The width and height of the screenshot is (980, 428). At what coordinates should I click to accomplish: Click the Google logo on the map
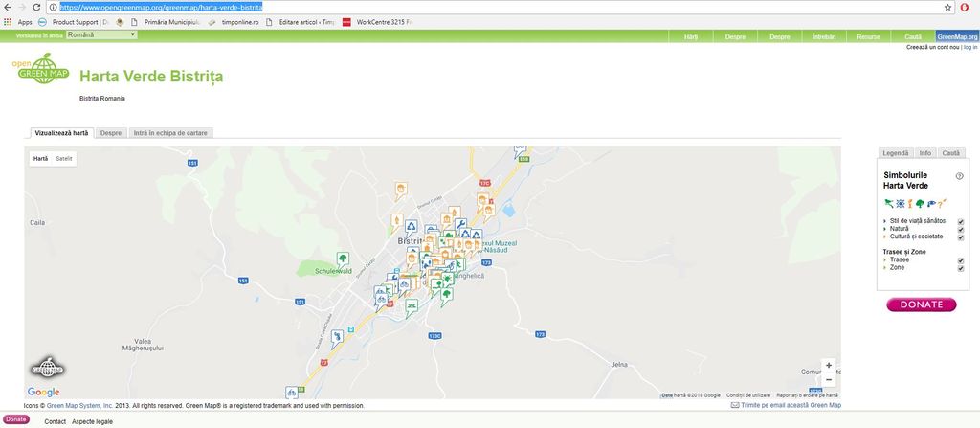coord(43,392)
